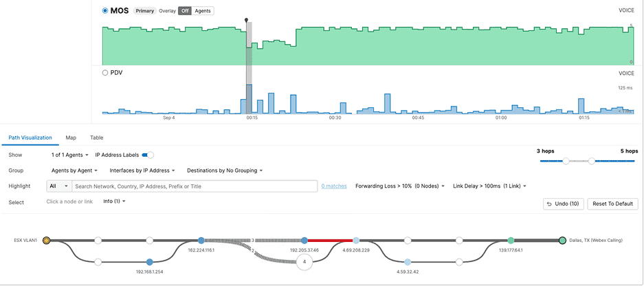
Task: Open the Into (1) selection dropdown
Action: coord(114,201)
